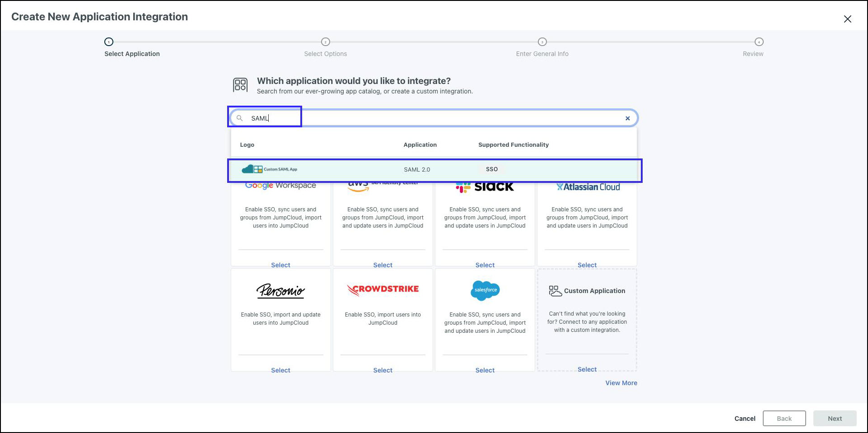Click the Application column header
The width and height of the screenshot is (868, 433).
(420, 145)
